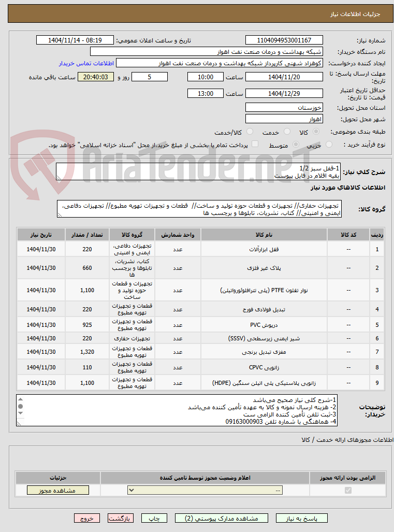This screenshot has height=532, width=394.
Task: Select the پلاک غیر فلزی item cell
Action: point(264,268)
